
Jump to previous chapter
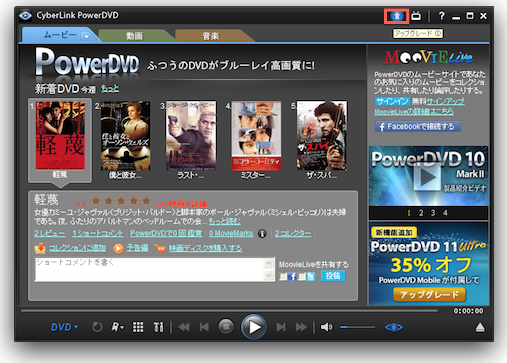tap(204, 327)
